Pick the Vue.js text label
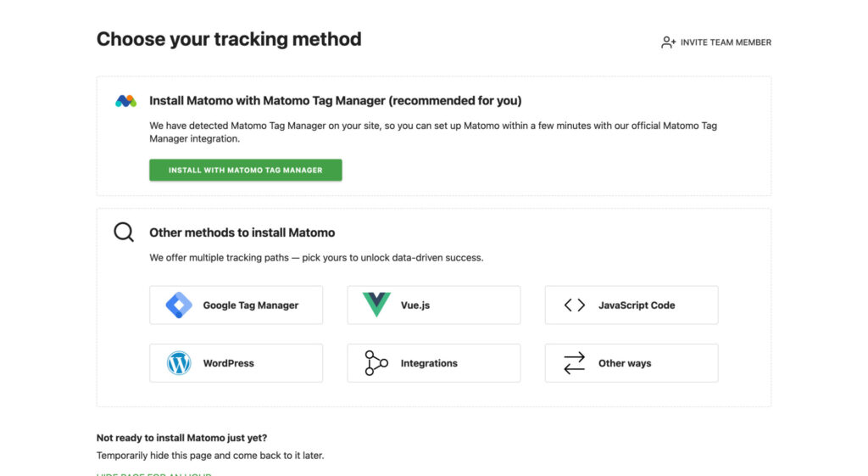Image resolution: width=868 pixels, height=476 pixels. pyautogui.click(x=415, y=305)
